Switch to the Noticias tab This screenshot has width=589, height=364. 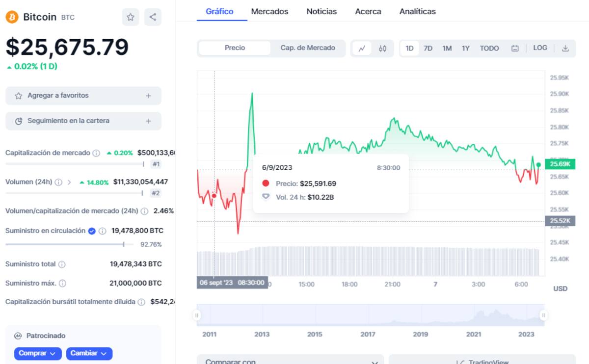click(321, 11)
